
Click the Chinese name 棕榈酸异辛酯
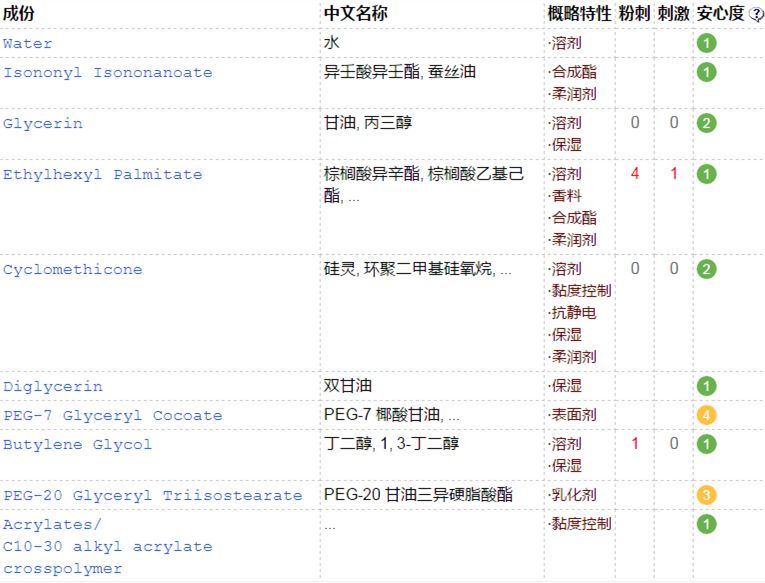point(372,173)
